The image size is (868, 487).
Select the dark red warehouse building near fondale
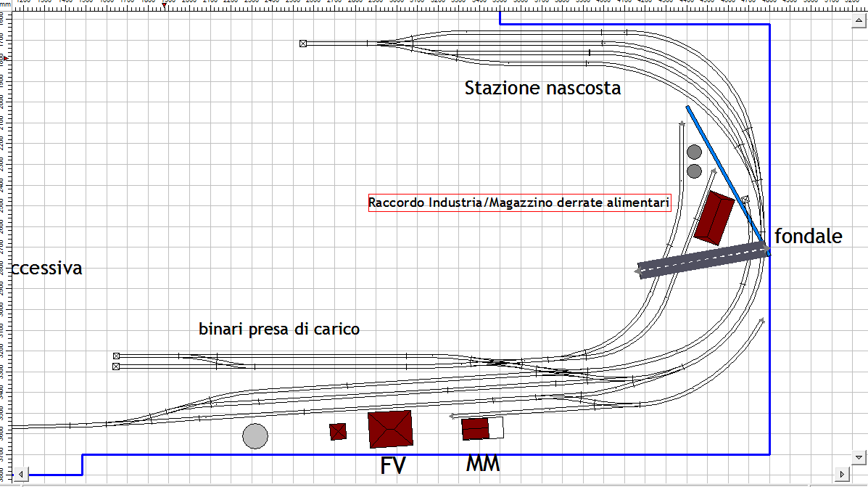pyautogui.click(x=715, y=217)
